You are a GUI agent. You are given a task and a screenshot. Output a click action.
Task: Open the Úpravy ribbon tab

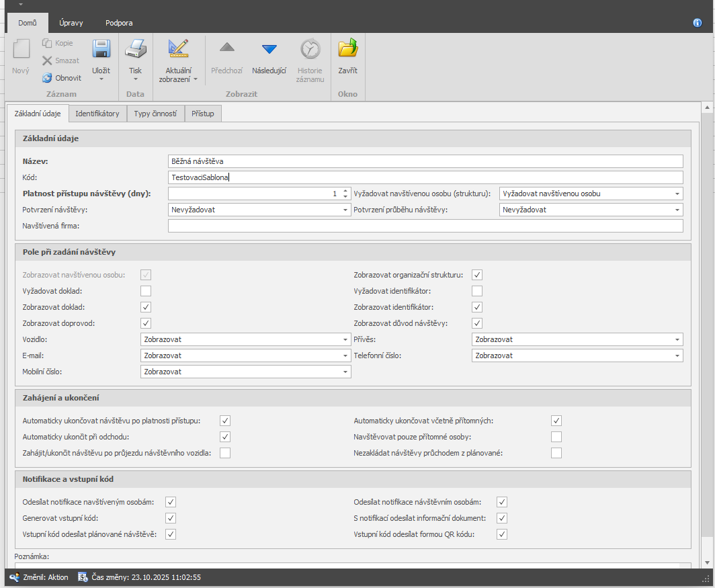pos(71,23)
